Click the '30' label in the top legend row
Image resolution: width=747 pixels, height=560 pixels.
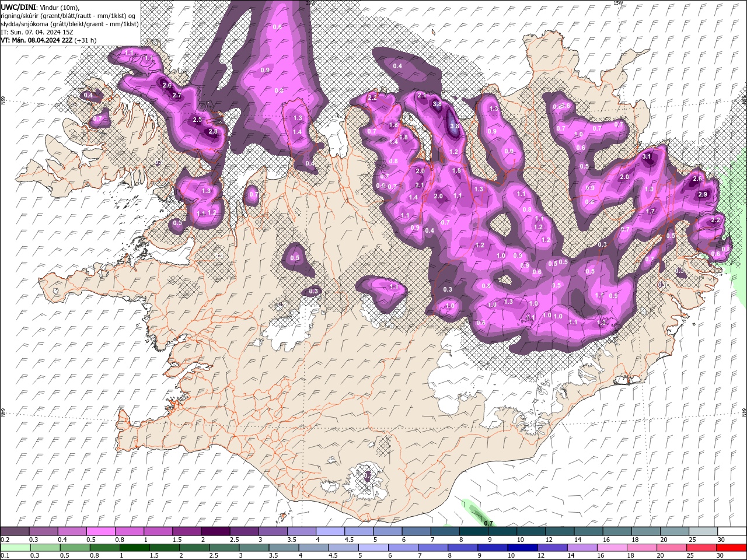(721, 540)
